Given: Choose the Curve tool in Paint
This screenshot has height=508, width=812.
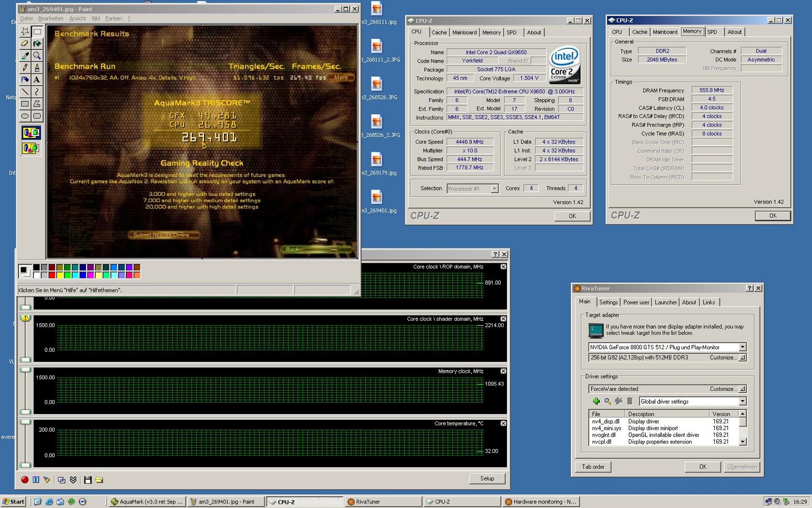Looking at the screenshot, I should (x=37, y=92).
